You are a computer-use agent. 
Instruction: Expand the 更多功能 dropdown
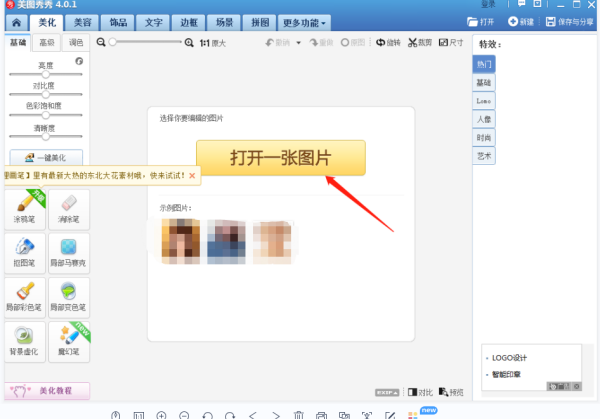coord(304,23)
